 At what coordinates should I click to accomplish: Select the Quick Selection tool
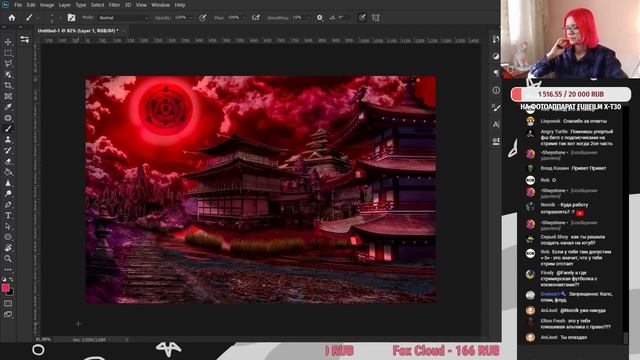pyautogui.click(x=8, y=75)
